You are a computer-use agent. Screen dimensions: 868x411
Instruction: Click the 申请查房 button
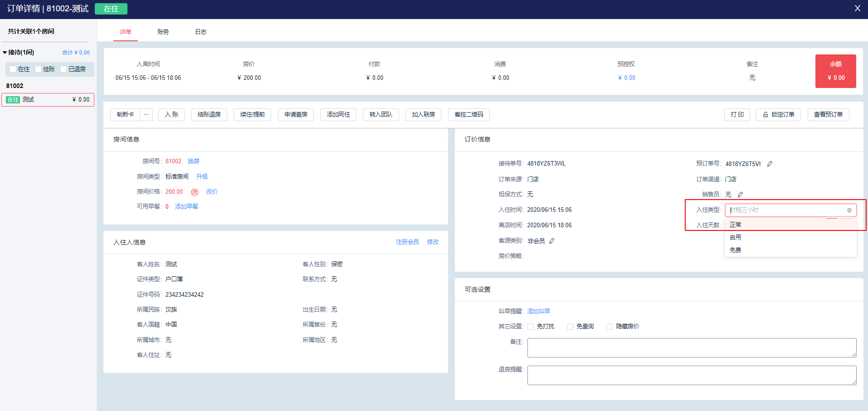(296, 115)
